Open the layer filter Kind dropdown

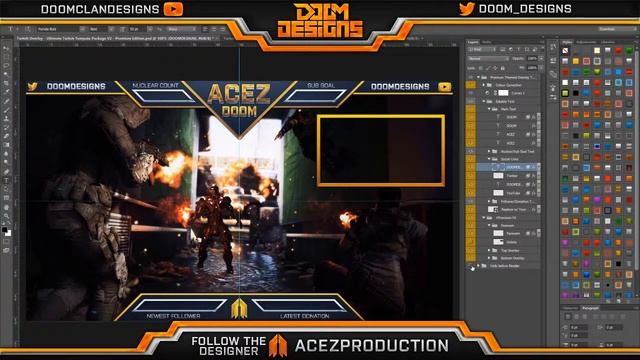tap(481, 49)
